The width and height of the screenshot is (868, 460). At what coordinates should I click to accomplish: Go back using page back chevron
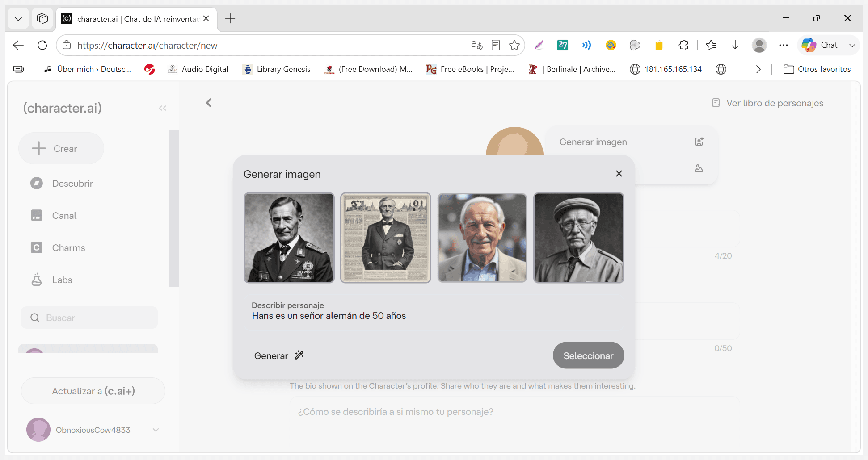point(209,103)
